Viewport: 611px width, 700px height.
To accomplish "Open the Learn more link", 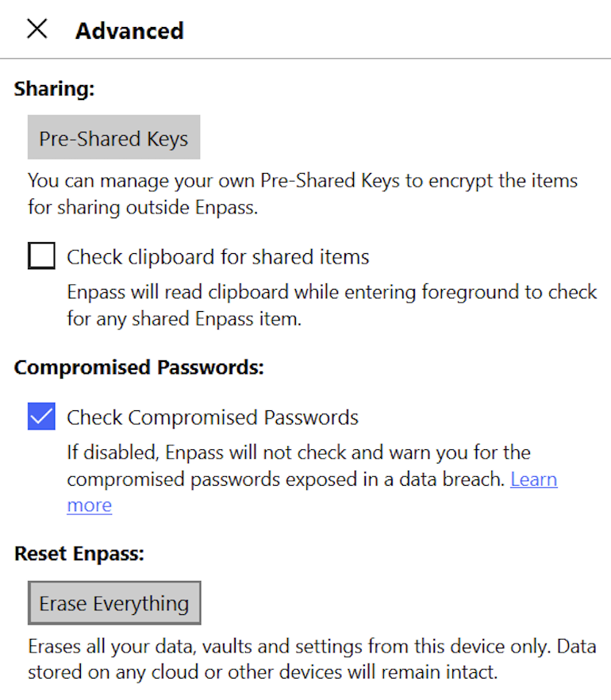I will point(534,479).
